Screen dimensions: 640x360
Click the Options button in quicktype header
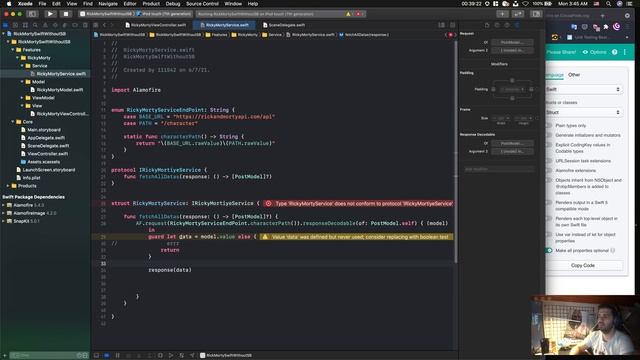[595, 52]
